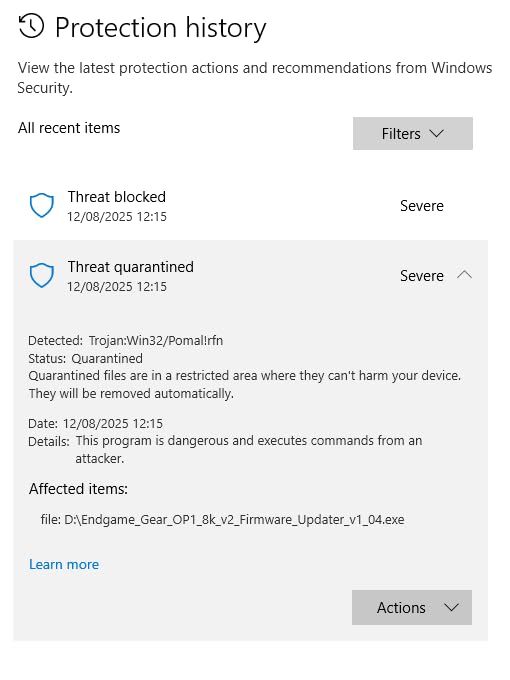Click the Protection history heading
510x680 pixels.
coord(160,28)
